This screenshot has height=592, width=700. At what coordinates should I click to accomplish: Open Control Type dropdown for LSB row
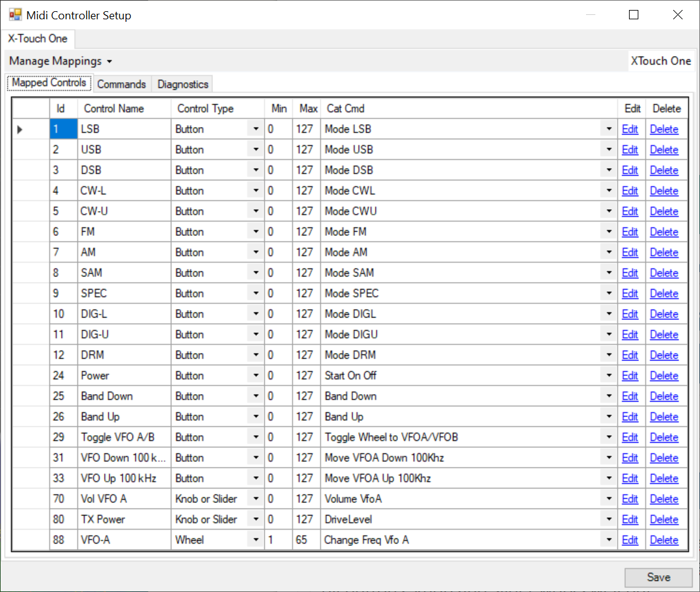(256, 129)
